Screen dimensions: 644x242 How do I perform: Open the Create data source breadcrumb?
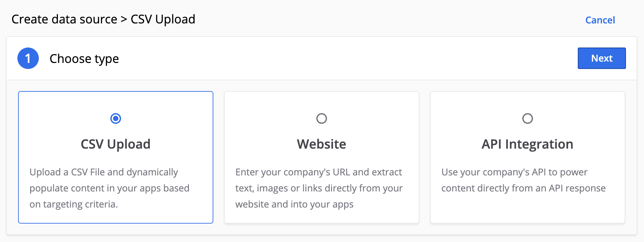click(65, 19)
